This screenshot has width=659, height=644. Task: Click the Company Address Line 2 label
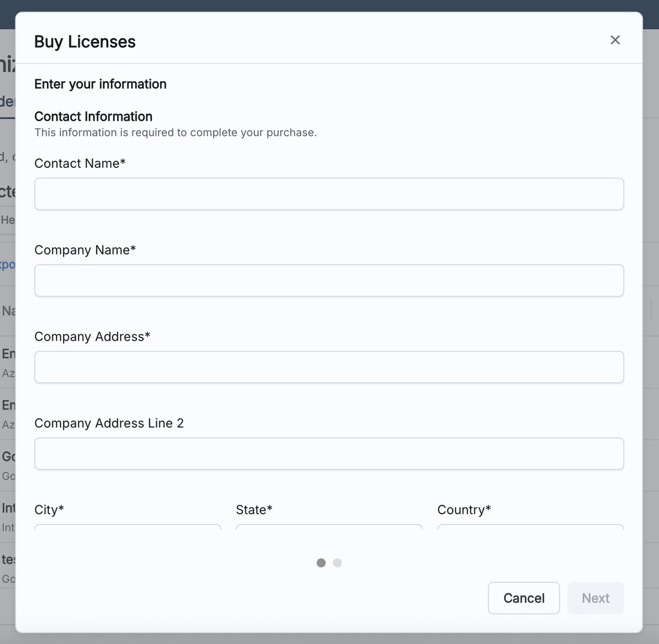click(x=109, y=423)
